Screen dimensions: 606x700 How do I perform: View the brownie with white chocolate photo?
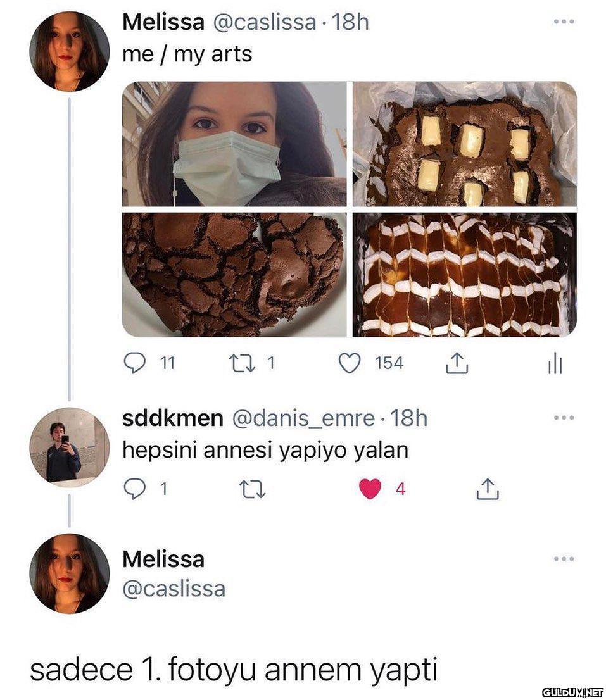[464, 144]
